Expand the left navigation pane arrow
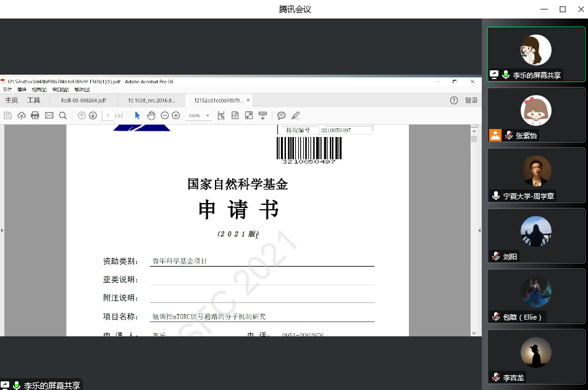Image resolution: width=588 pixels, height=390 pixels. click(x=2, y=230)
